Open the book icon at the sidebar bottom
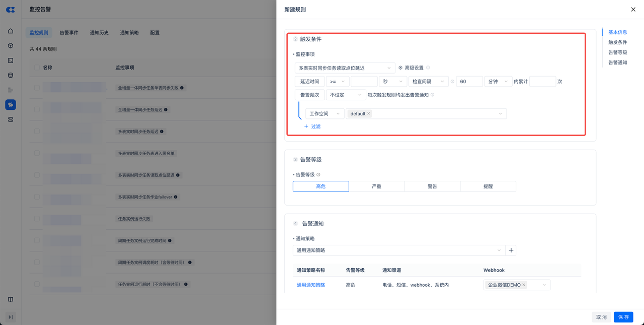Viewport: 644px width, 325px height. point(11,299)
